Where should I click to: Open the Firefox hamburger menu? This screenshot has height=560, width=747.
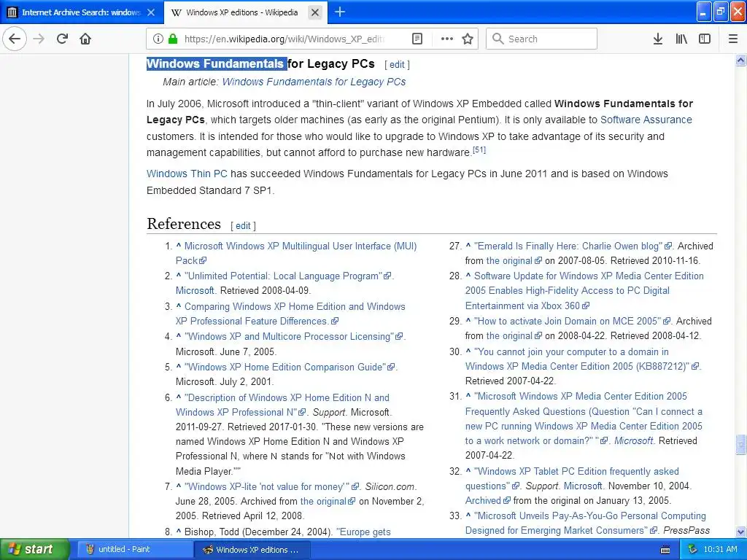[x=733, y=39]
